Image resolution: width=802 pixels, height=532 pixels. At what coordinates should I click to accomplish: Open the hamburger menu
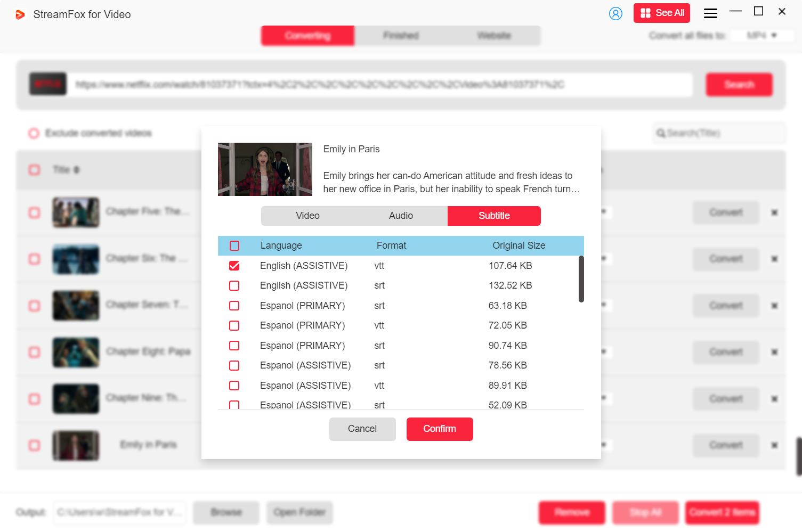[x=710, y=13]
